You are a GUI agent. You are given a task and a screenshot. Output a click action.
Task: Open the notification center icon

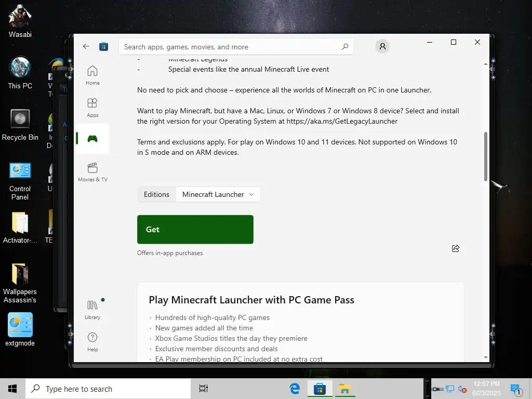(516, 390)
